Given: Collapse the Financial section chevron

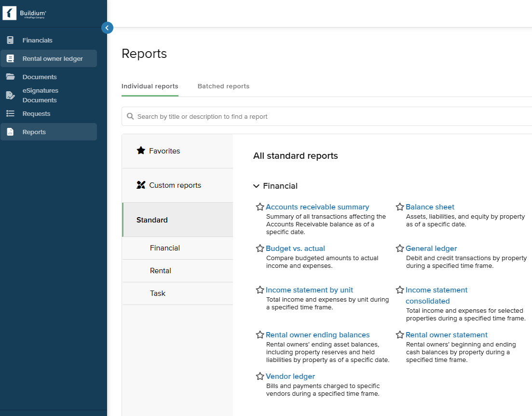Looking at the screenshot, I should pos(256,186).
